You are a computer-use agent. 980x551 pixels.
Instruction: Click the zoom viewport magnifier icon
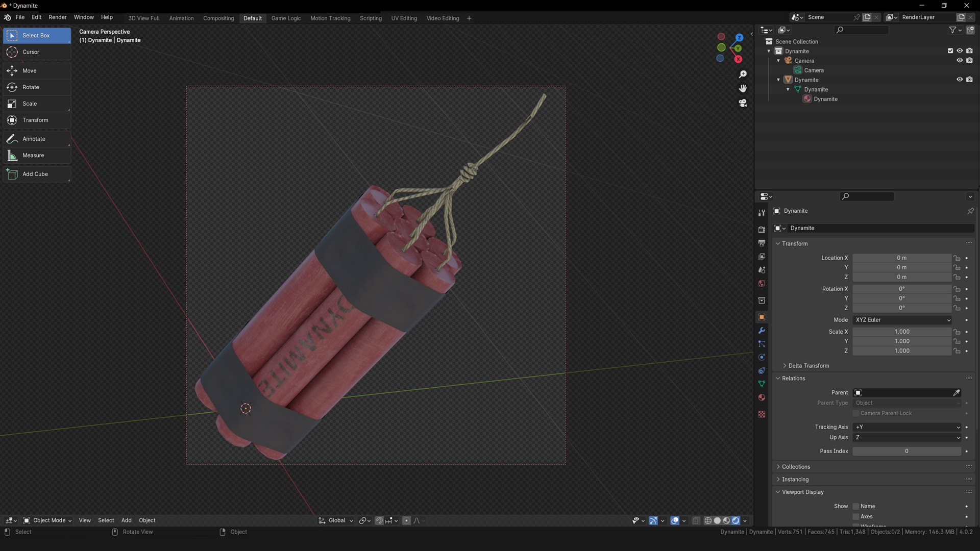pos(743,74)
